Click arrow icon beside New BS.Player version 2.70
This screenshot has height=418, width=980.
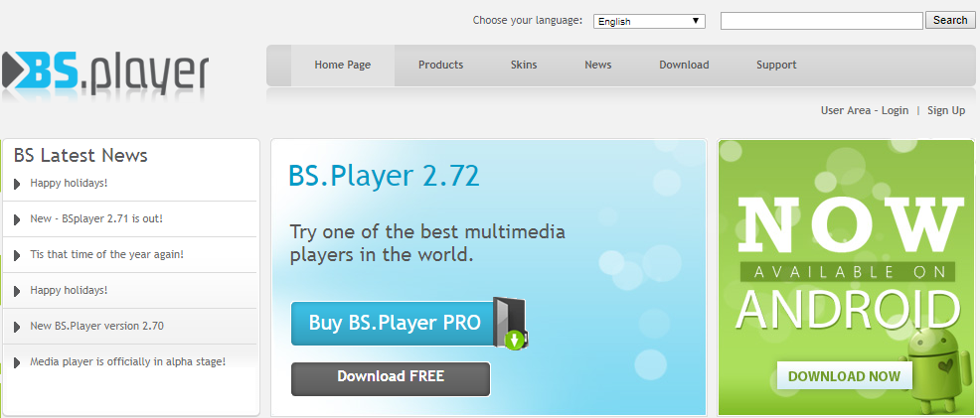pyautogui.click(x=17, y=327)
